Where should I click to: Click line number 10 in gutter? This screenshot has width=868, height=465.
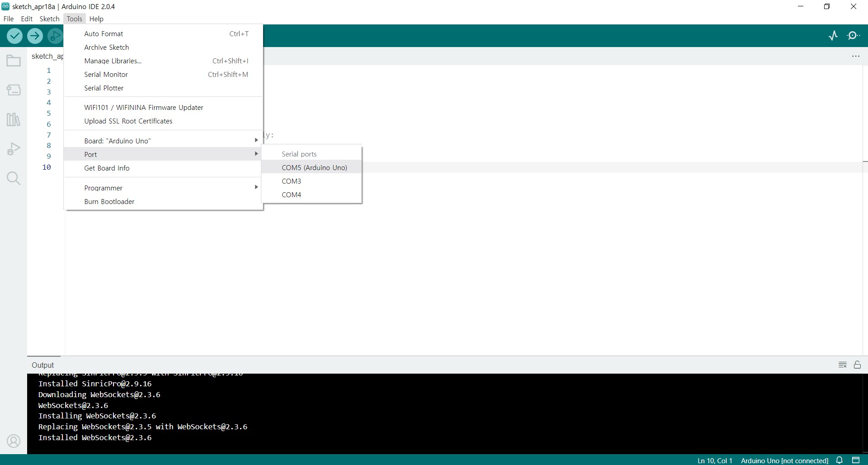point(47,167)
